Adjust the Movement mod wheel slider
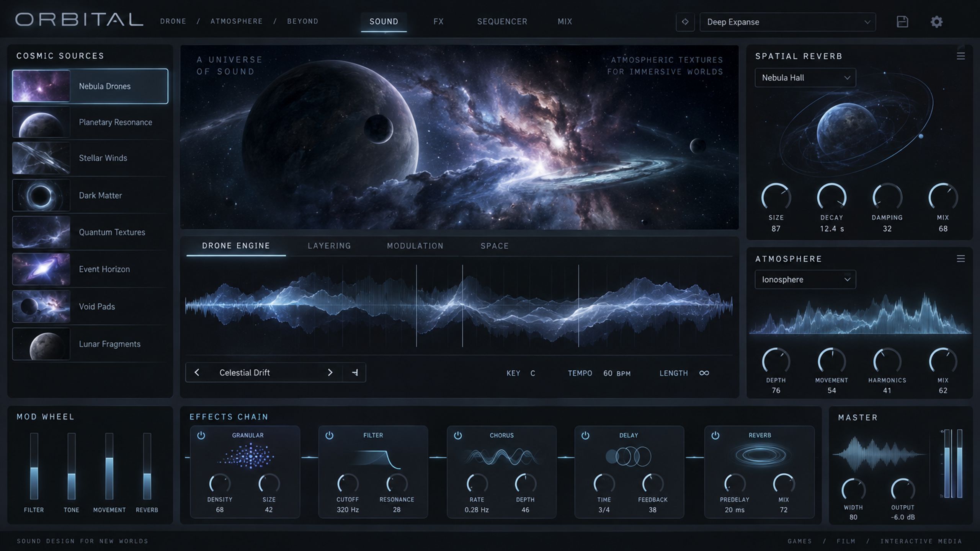This screenshot has width=980, height=551. [109, 466]
